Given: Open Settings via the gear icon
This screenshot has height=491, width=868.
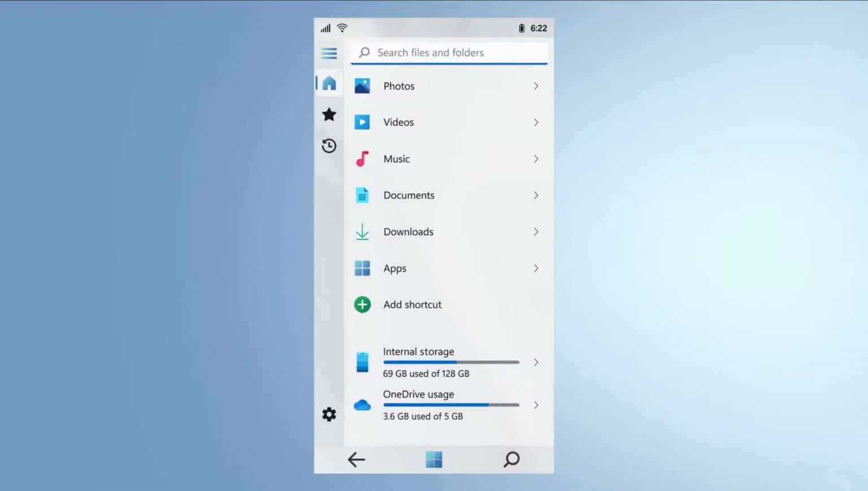Looking at the screenshot, I should pos(329,414).
